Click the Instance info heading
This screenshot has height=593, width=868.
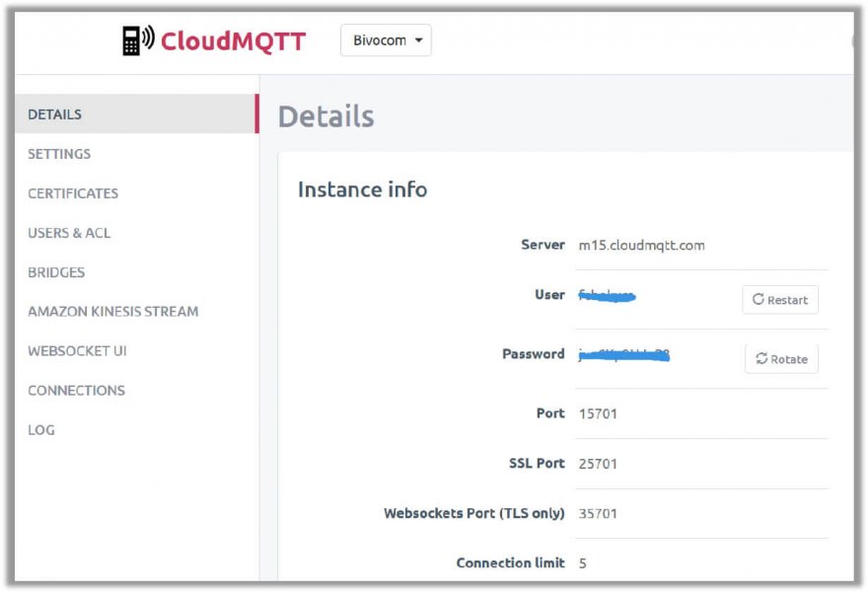point(363,189)
